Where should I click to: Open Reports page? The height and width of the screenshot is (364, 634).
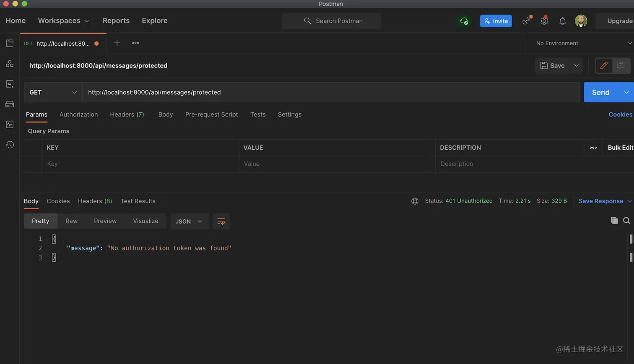[x=116, y=21]
